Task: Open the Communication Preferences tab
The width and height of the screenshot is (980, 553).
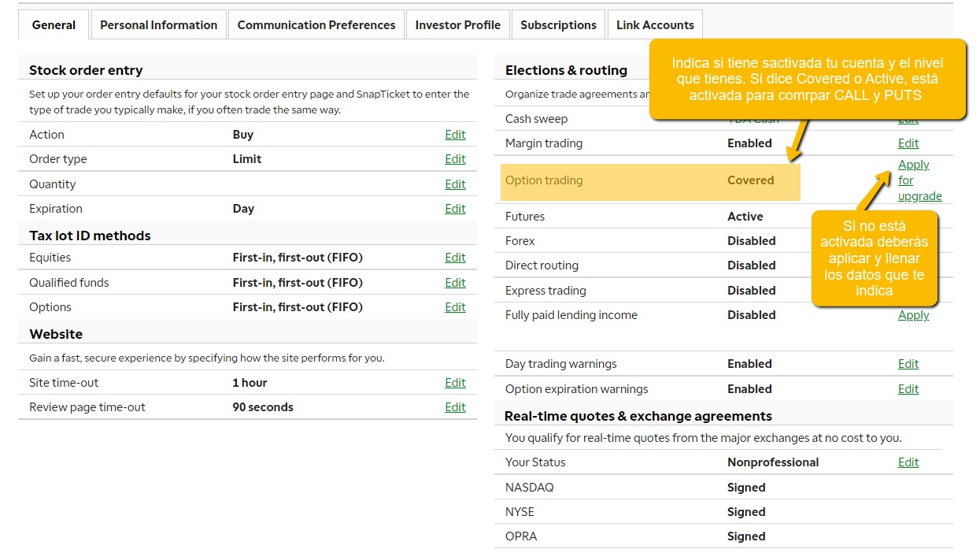Action: pyautogui.click(x=316, y=25)
